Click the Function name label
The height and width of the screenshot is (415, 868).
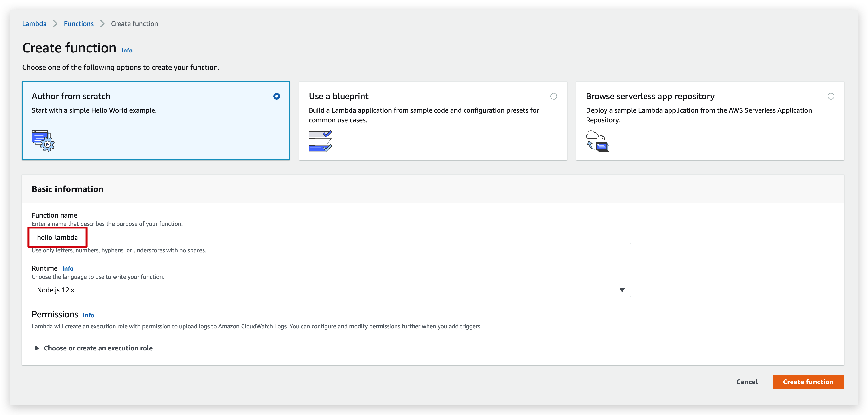(x=54, y=215)
